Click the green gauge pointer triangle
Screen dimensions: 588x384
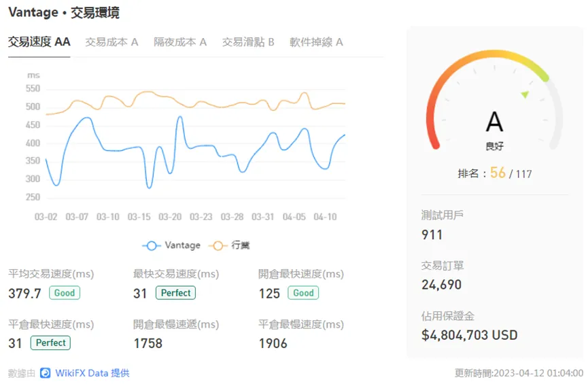[525, 94]
